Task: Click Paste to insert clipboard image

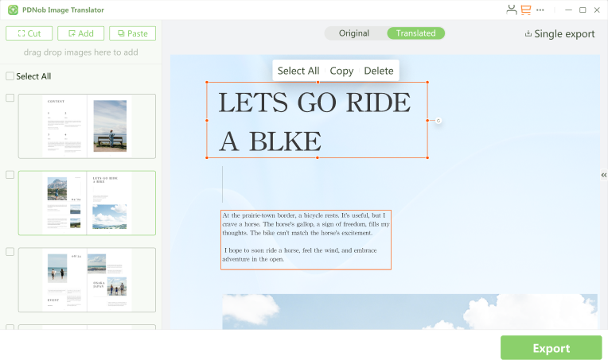Action: point(132,33)
